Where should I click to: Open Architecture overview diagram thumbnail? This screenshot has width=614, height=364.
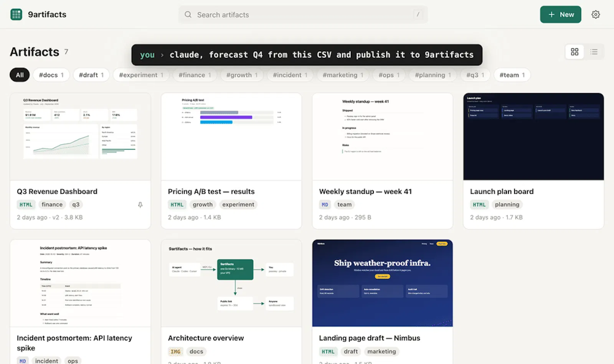pyautogui.click(x=231, y=283)
